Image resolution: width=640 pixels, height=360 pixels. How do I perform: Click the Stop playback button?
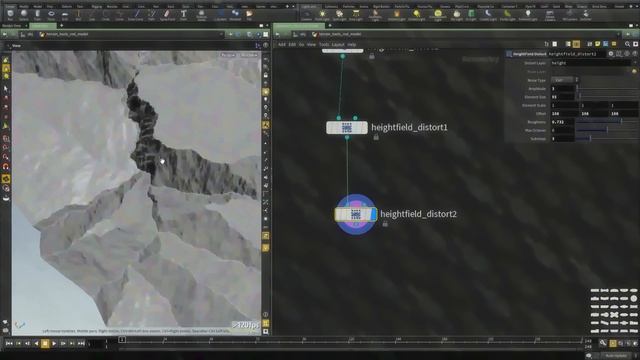pyautogui.click(x=45, y=344)
